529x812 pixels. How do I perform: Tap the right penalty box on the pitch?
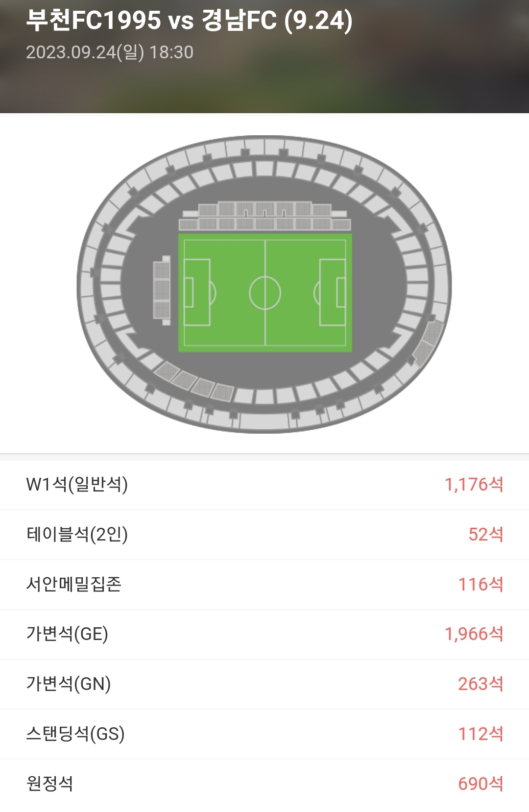(x=332, y=293)
